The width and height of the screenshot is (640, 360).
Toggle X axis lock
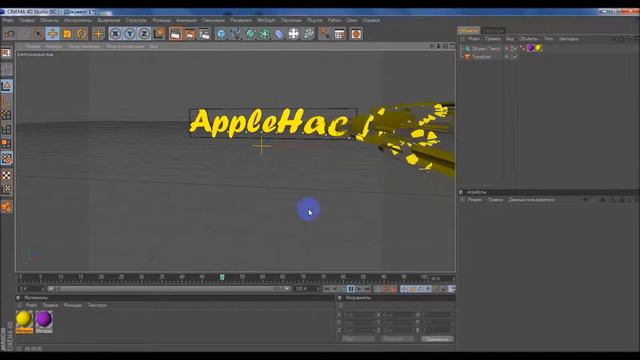[x=116, y=34]
